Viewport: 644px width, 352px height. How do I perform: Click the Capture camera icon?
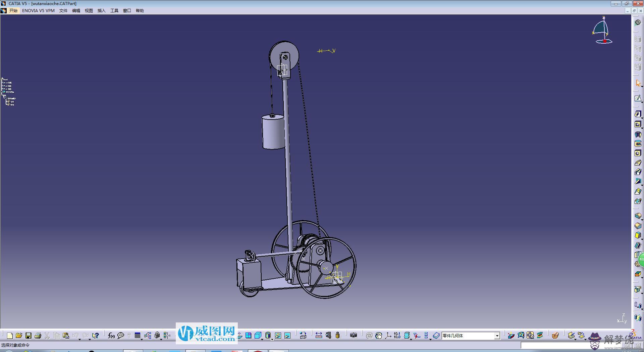pos(353,335)
